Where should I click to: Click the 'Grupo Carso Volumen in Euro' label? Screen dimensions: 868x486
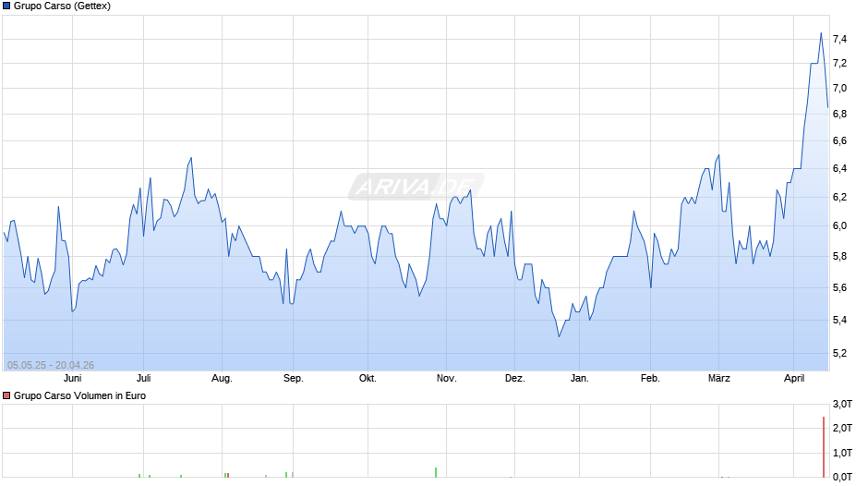pyautogui.click(x=79, y=395)
